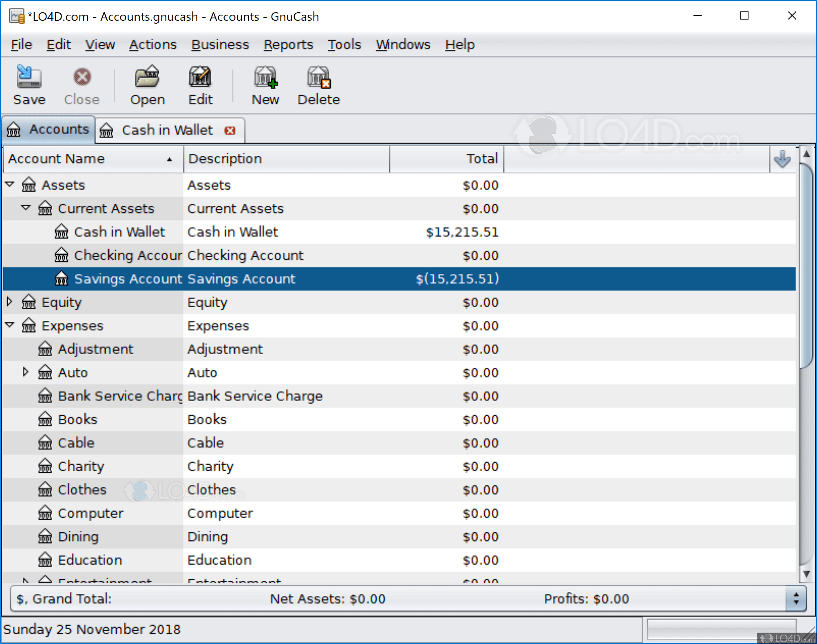Click the column chooser down-arrow icon

[x=782, y=159]
